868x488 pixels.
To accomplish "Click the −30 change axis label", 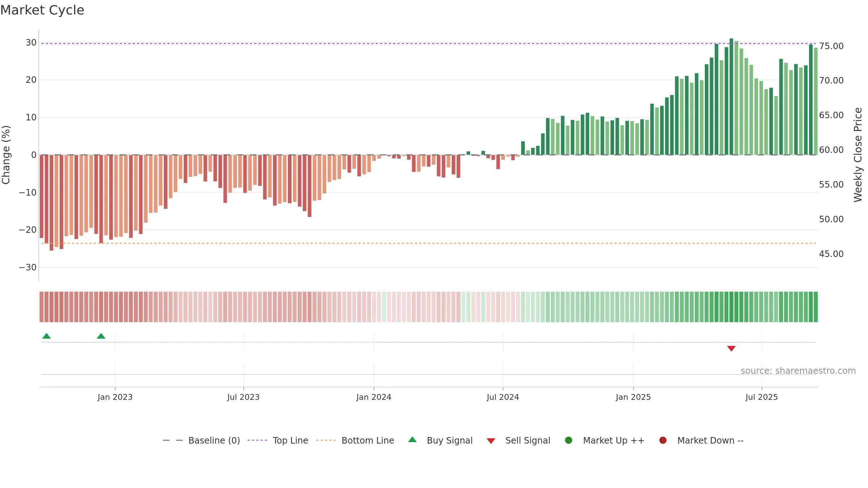I will click(x=28, y=267).
